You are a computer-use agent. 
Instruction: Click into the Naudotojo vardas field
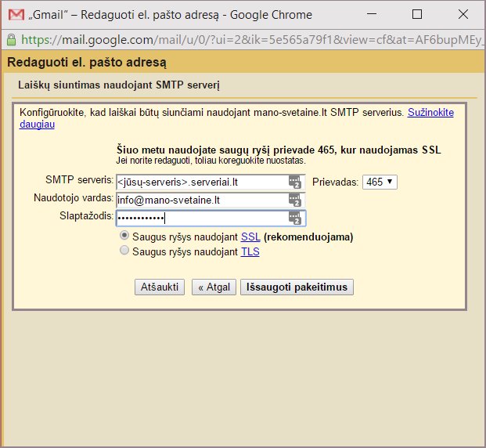point(200,200)
